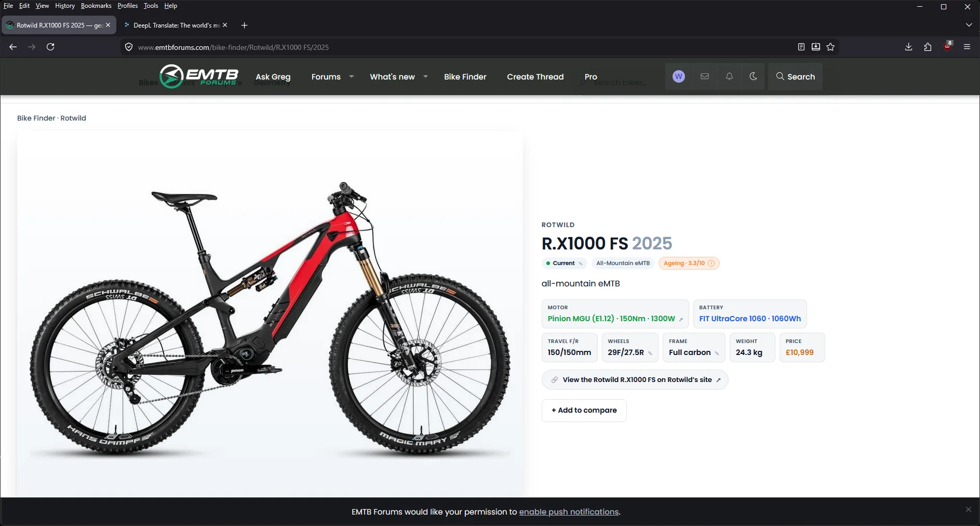The height and width of the screenshot is (526, 980).
Task: Go back to the previous page
Action: pyautogui.click(x=13, y=47)
